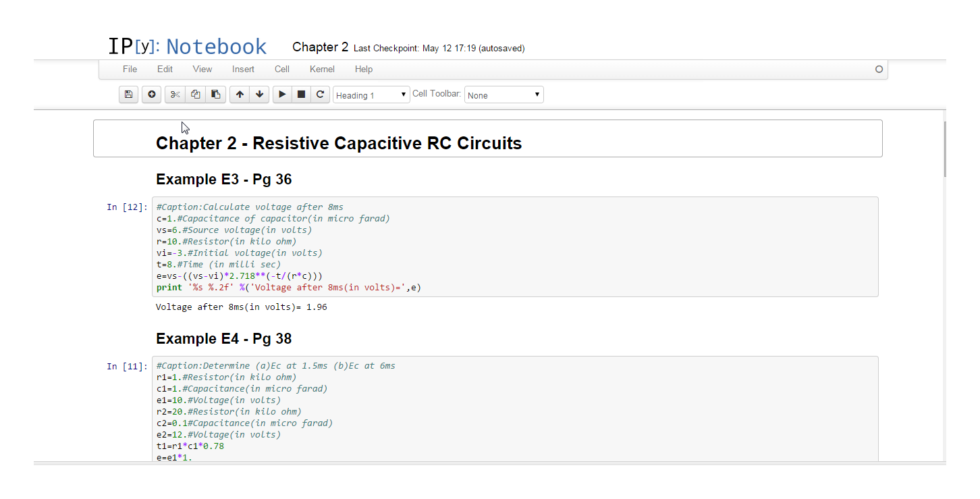Open the File menu
The height and width of the screenshot is (499, 980).
[130, 69]
